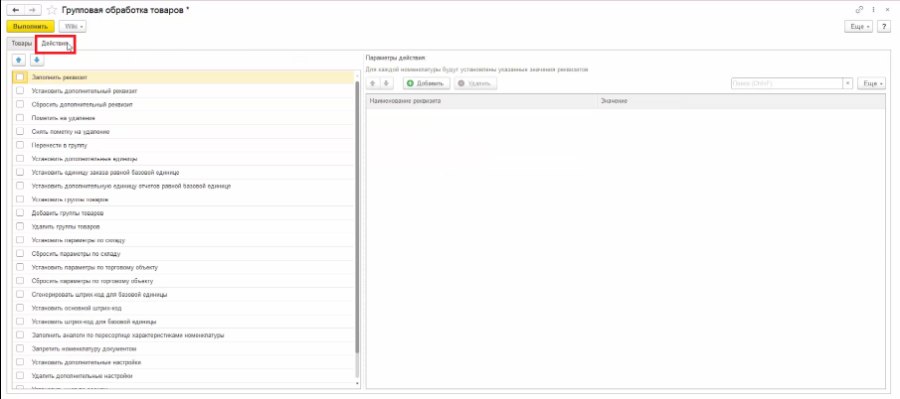Click the Наименование реквизита column header
The height and width of the screenshot is (399, 900).
481,101
